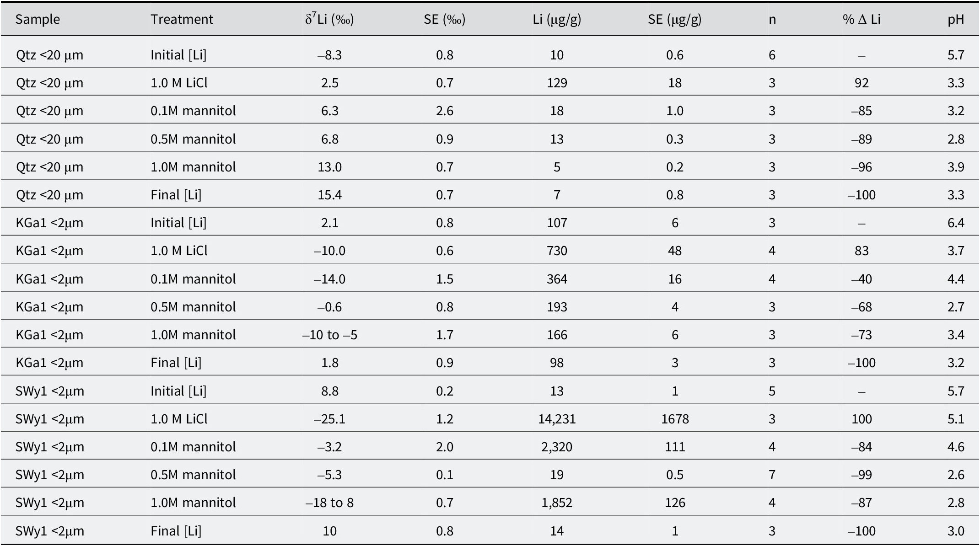The width and height of the screenshot is (980, 546).
Task: Click the Sample column header
Action: 38,19
